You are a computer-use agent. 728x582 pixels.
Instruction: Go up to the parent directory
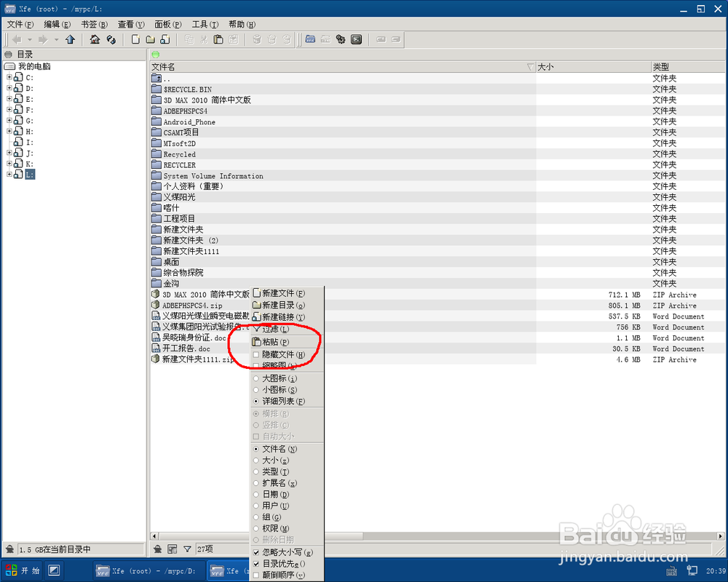[x=70, y=39]
